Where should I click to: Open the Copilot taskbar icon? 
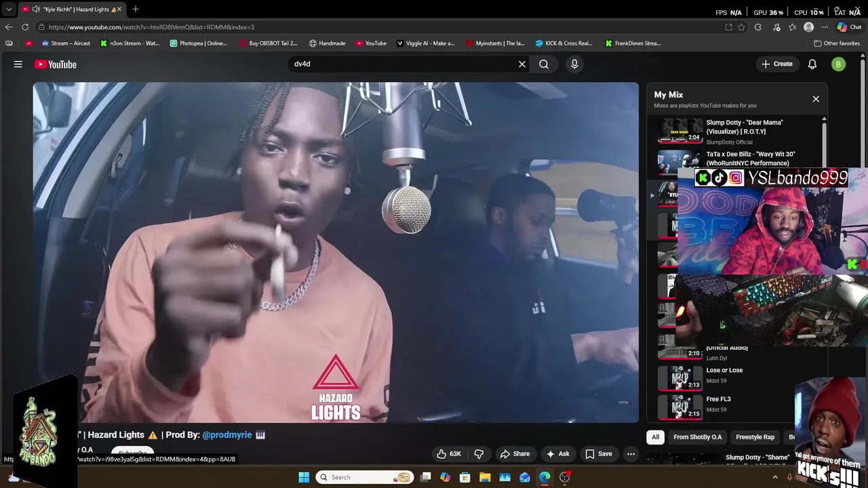tap(445, 477)
